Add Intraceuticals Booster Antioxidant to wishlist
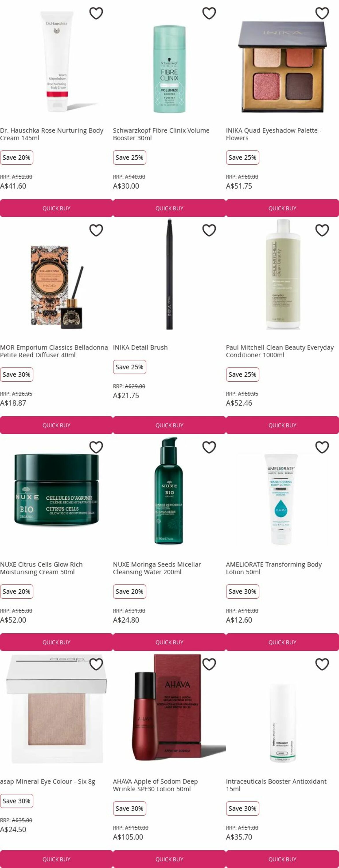Image resolution: width=339 pixels, height=868 pixels. [x=322, y=664]
